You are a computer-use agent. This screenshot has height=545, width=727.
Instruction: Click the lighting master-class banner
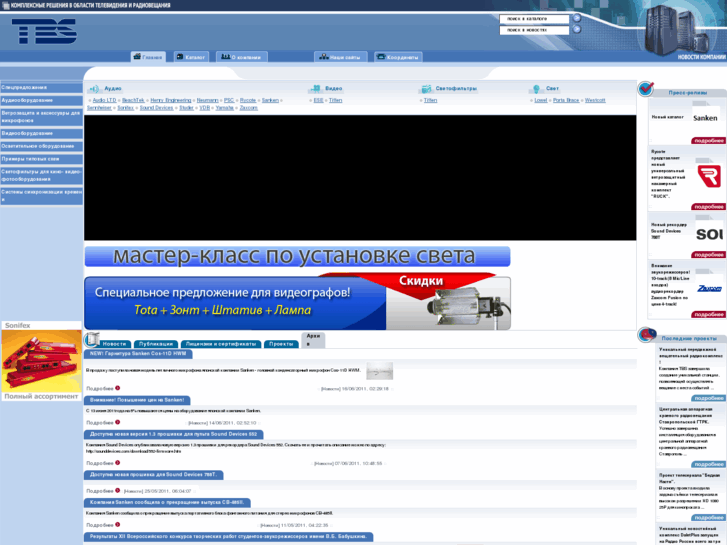point(297,256)
